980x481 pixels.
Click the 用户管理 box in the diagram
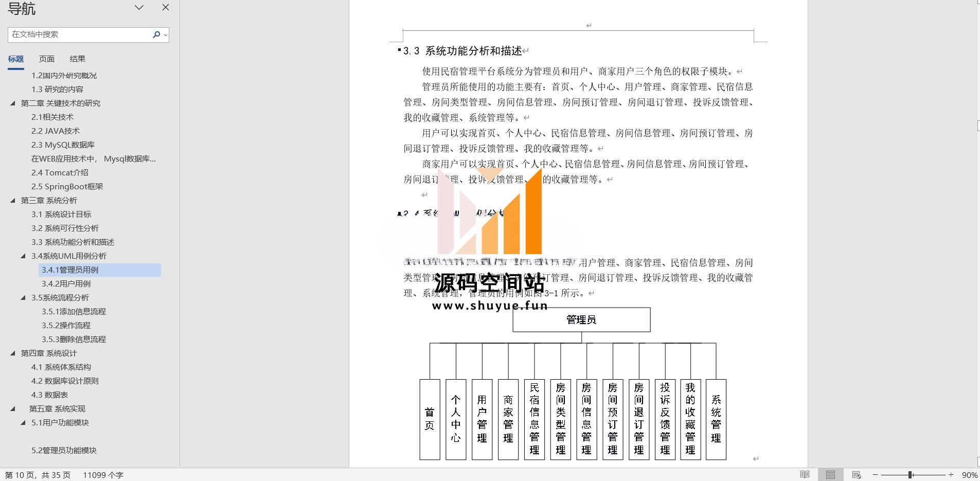click(482, 419)
